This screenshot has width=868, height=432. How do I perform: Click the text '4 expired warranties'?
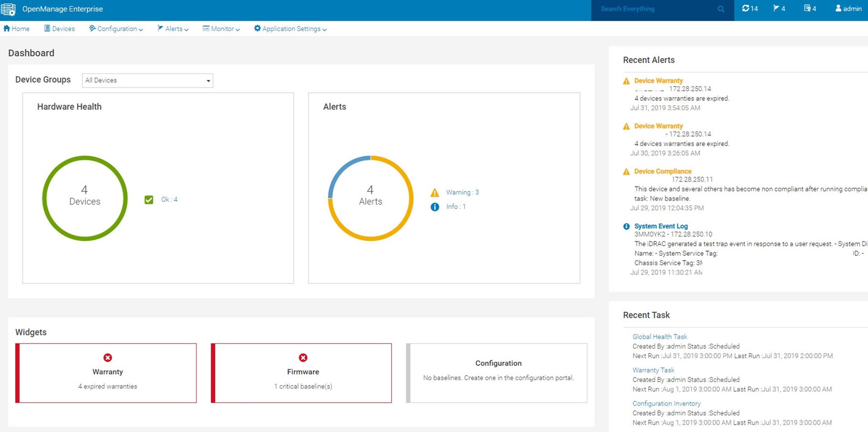point(108,386)
